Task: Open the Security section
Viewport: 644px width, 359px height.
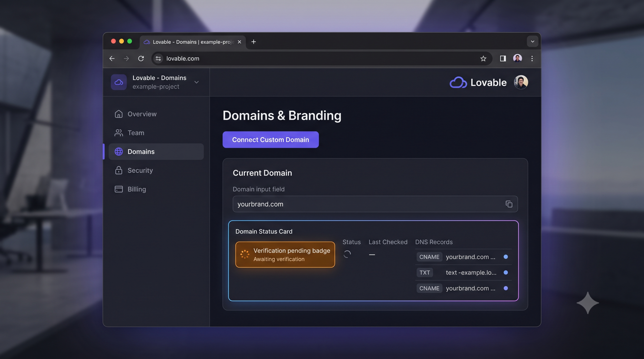Action: [156, 170]
